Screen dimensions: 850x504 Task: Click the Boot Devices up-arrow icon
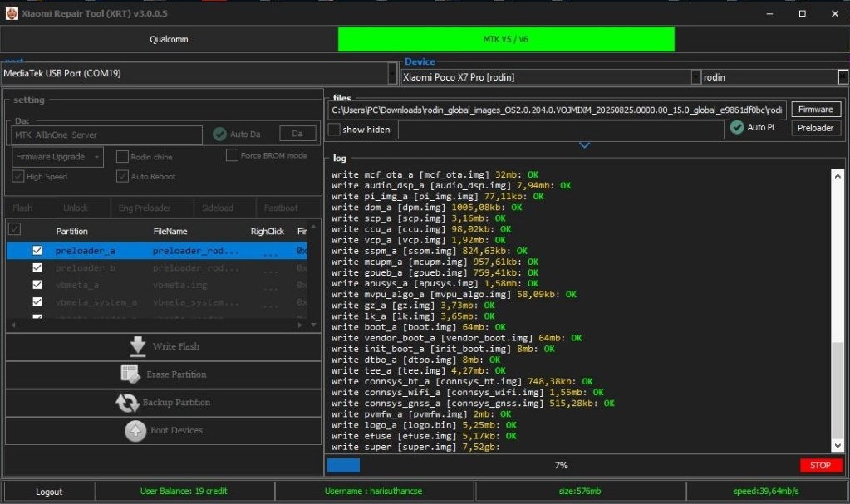135,431
